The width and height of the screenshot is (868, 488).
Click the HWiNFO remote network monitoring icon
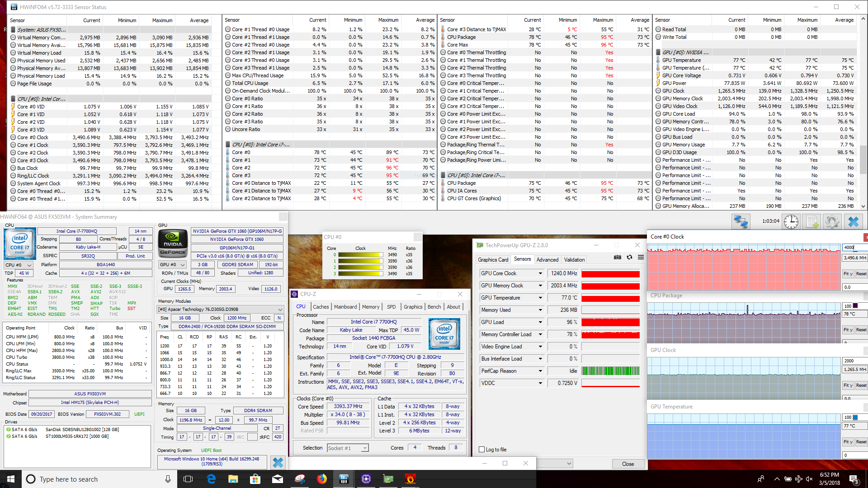pos(741,221)
